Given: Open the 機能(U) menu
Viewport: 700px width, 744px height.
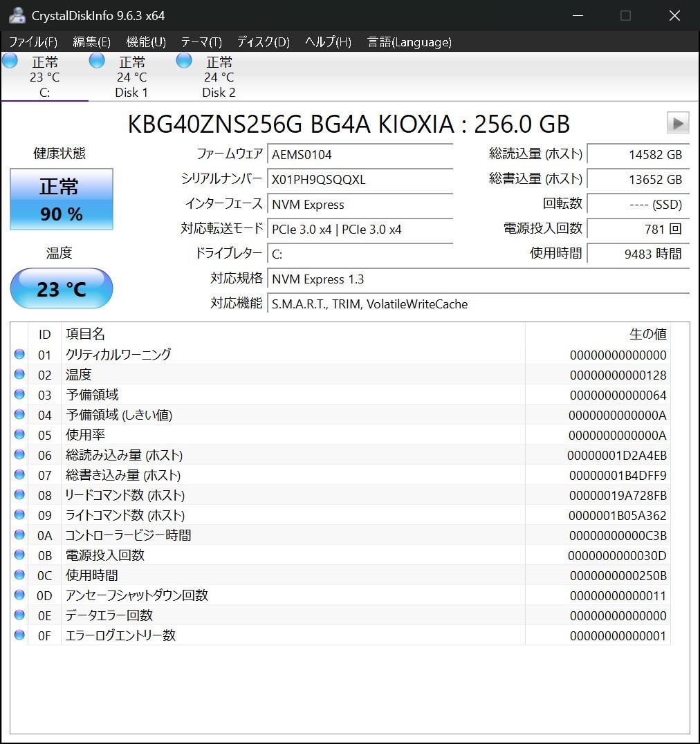Looking at the screenshot, I should click(x=145, y=41).
